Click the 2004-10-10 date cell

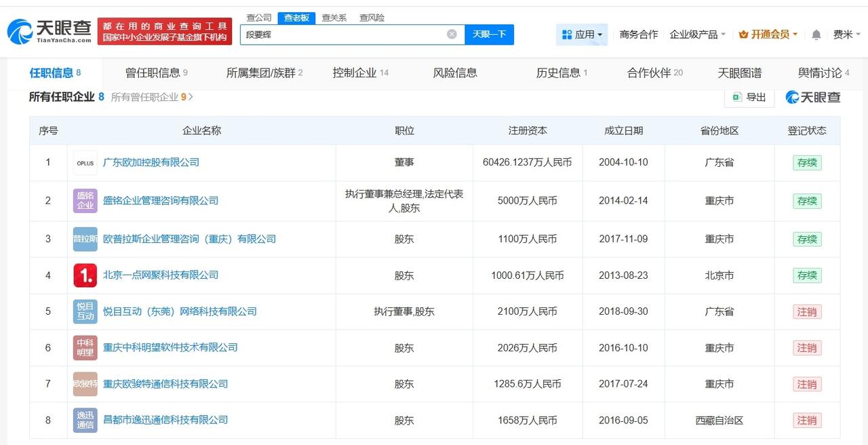click(x=623, y=163)
